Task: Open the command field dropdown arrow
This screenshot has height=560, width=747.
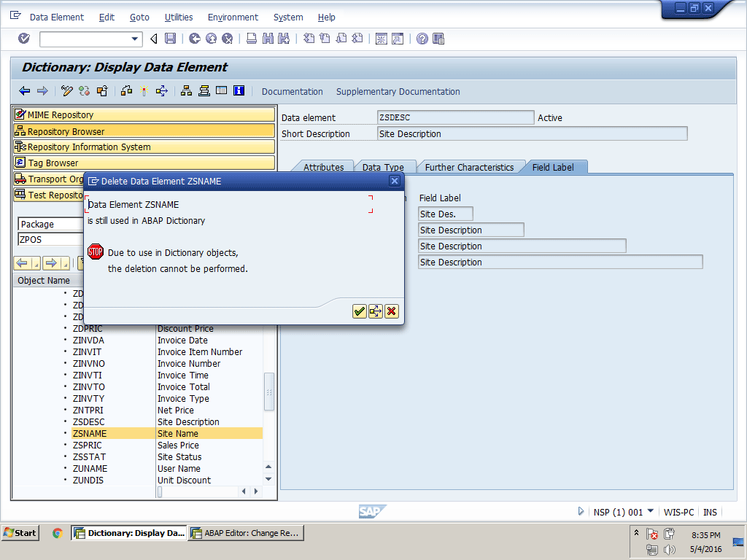Action: pos(135,39)
